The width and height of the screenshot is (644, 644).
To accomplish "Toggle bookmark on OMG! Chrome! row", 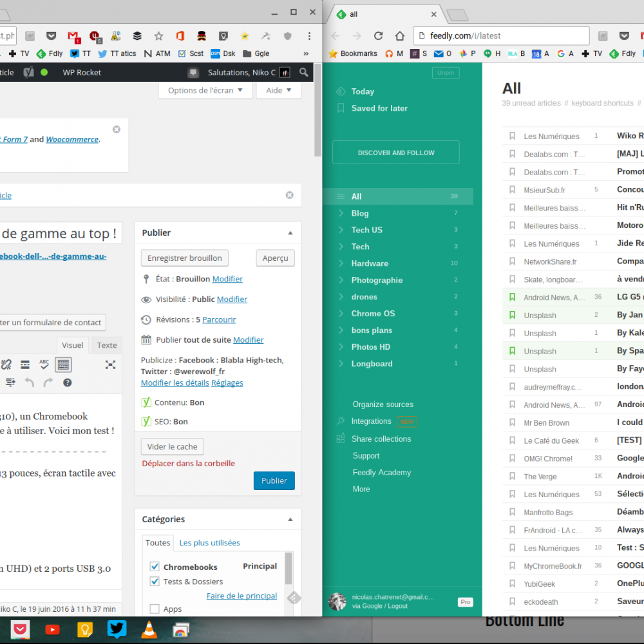I will (512, 459).
